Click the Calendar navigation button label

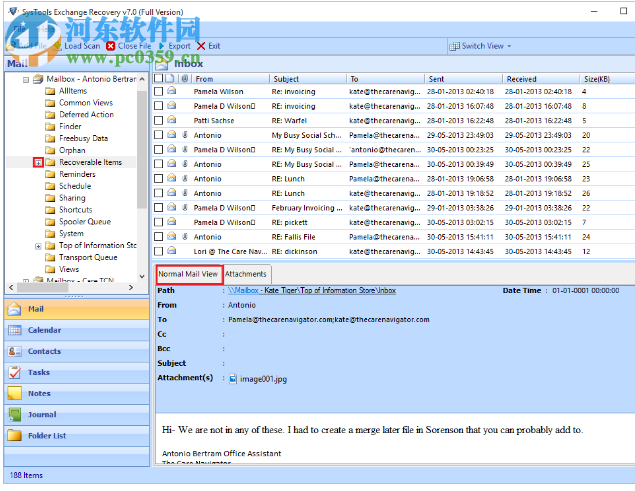45,330
